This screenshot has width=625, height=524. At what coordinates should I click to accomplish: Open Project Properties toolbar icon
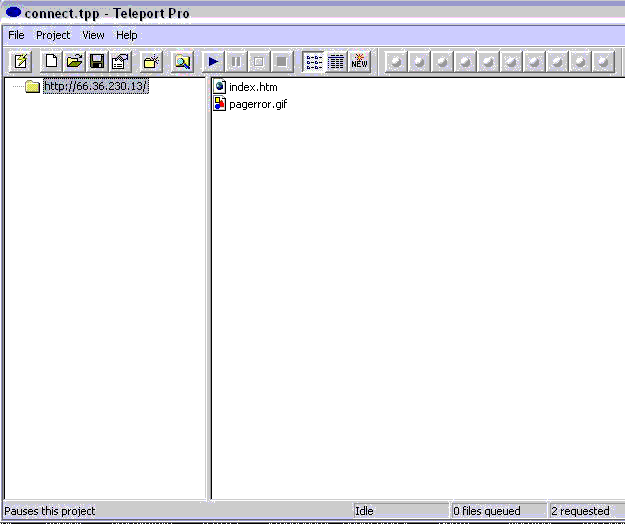click(120, 61)
